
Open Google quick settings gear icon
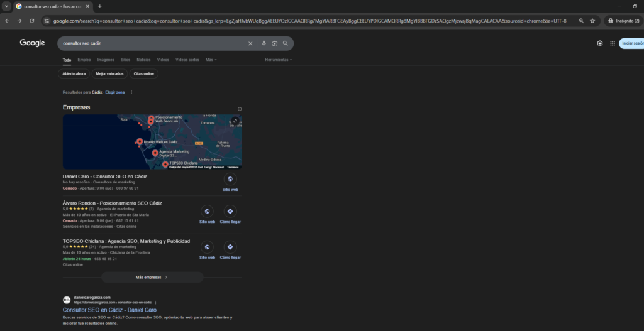click(x=599, y=43)
